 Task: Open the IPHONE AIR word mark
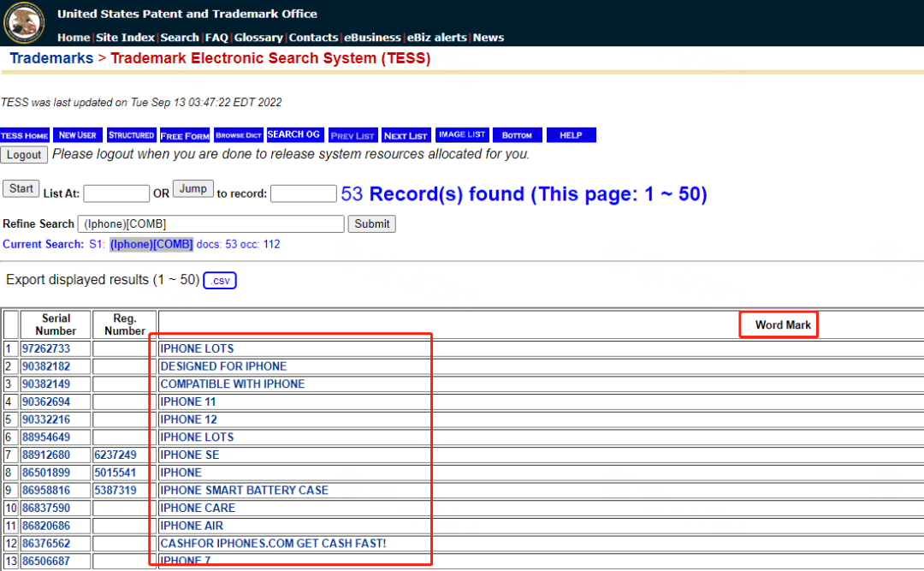(192, 526)
